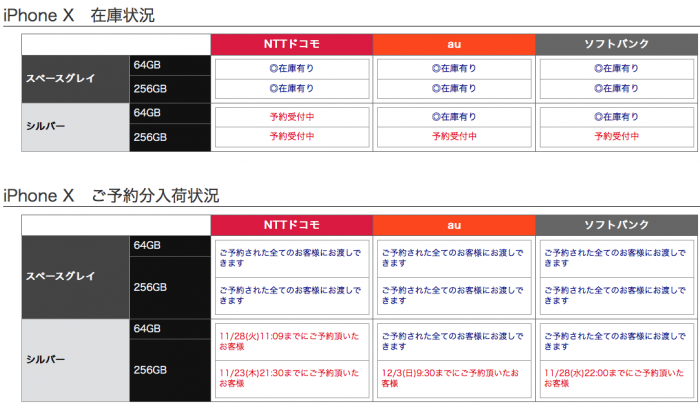The width and height of the screenshot is (700, 404).
Task: Click ◎在庫有り for au スペースグレイ 64GB
Action: click(x=454, y=69)
